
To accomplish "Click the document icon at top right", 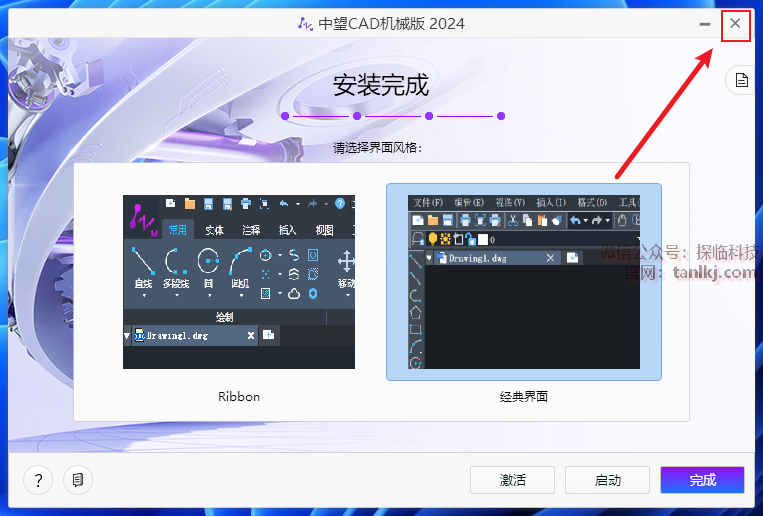I will tap(741, 81).
